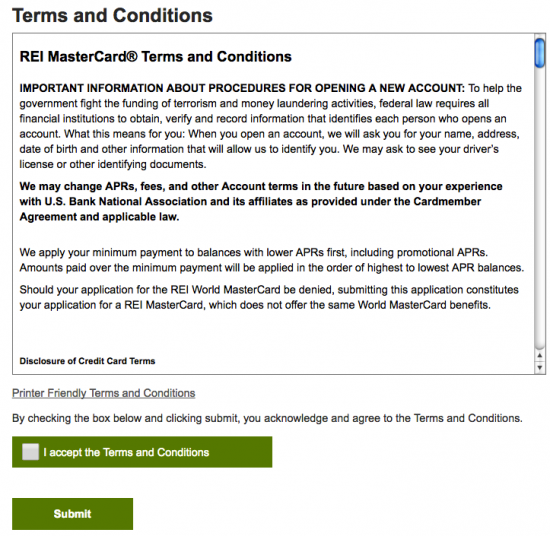Image resolution: width=550 pixels, height=536 pixels.
Task: Check the accept Terms and Conditions checkbox
Action: pyautogui.click(x=31, y=452)
